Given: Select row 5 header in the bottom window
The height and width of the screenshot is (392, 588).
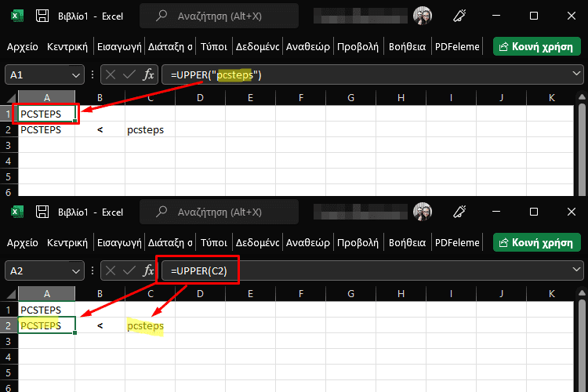Looking at the screenshot, I should click(9, 373).
